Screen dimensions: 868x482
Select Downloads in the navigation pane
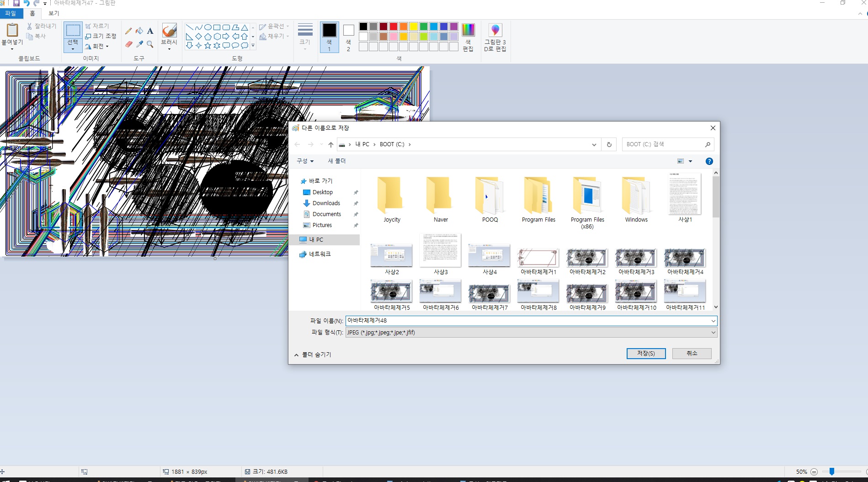(326, 203)
